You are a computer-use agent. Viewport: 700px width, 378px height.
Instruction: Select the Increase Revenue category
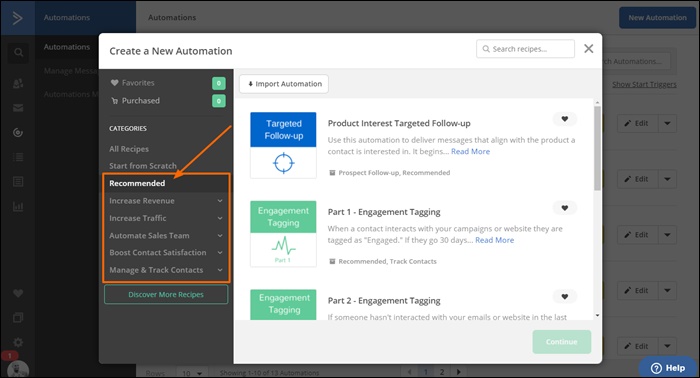pos(142,201)
